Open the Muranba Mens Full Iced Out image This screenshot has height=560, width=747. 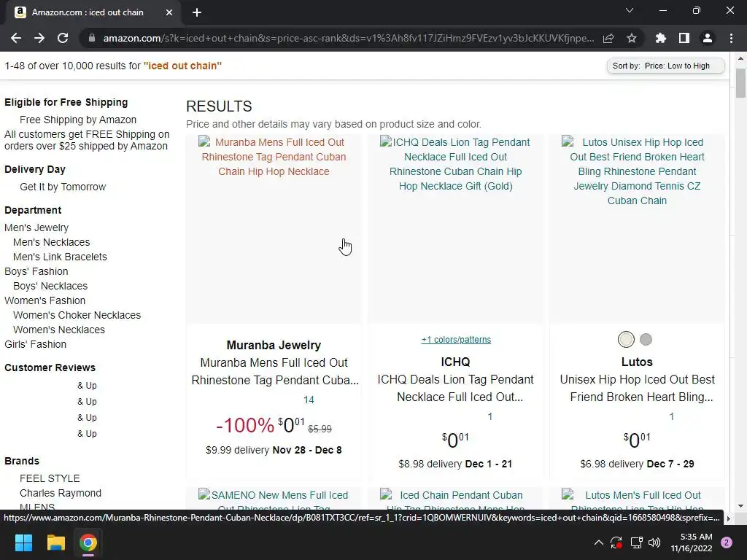coord(274,228)
